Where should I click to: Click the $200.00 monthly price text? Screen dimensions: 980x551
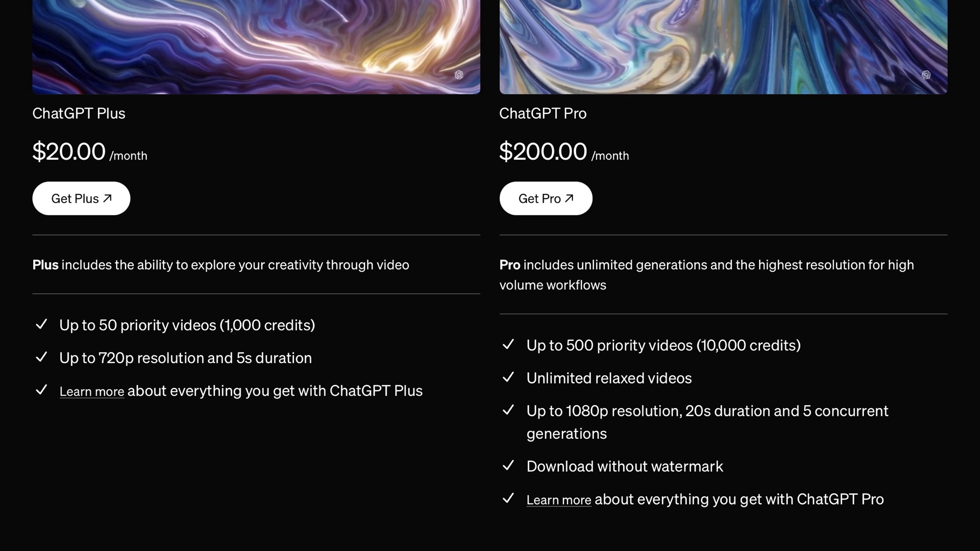point(543,152)
